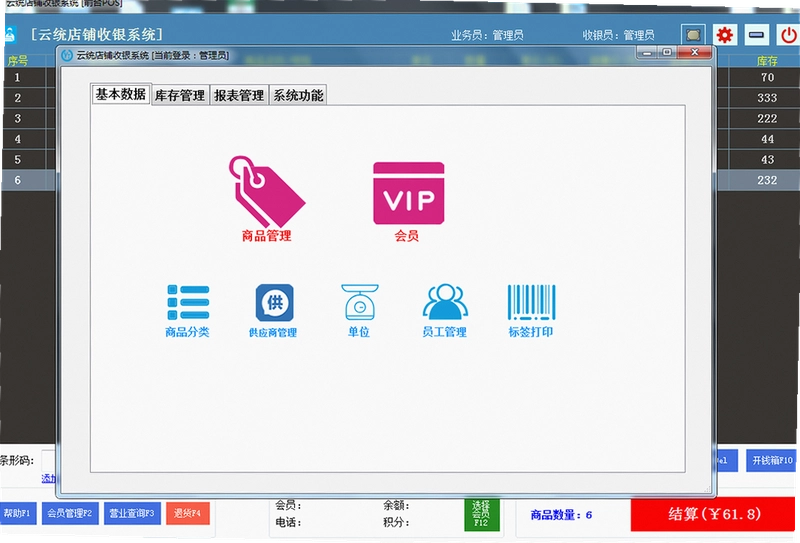The height and width of the screenshot is (543, 800).
Task: Click 帮助F1 help button
Action: pyautogui.click(x=18, y=513)
